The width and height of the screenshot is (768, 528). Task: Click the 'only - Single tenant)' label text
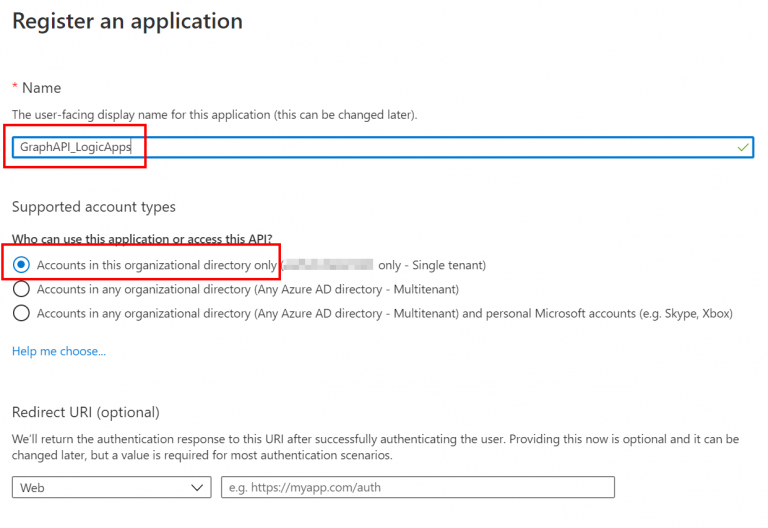click(432, 265)
